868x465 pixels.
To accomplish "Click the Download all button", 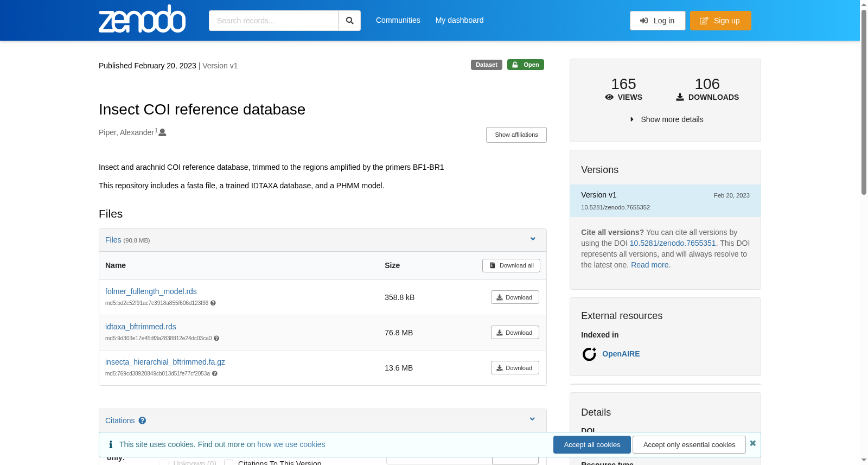I will click(511, 265).
